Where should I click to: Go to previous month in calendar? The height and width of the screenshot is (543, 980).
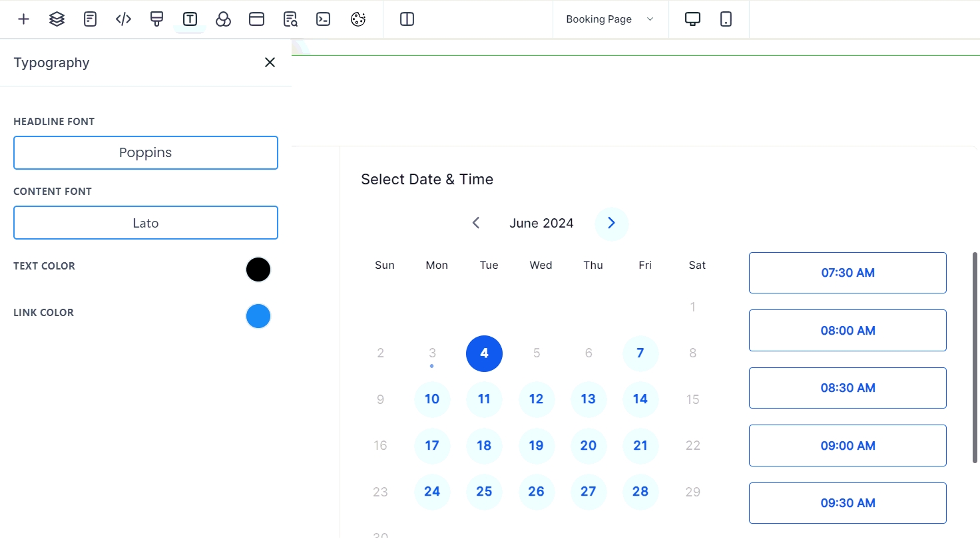476,224
